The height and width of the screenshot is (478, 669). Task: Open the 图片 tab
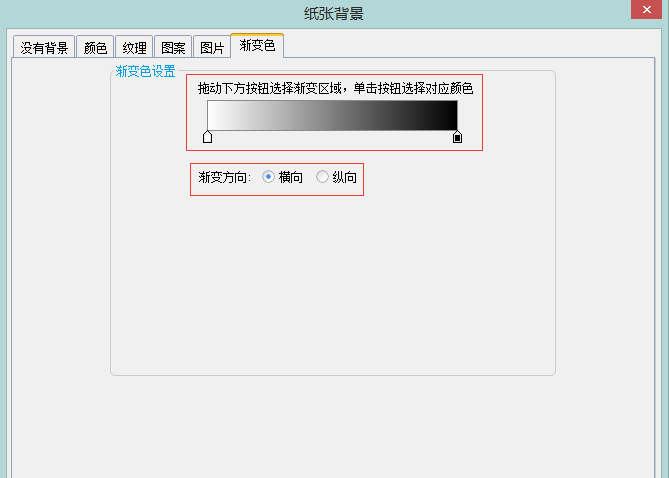click(x=212, y=47)
